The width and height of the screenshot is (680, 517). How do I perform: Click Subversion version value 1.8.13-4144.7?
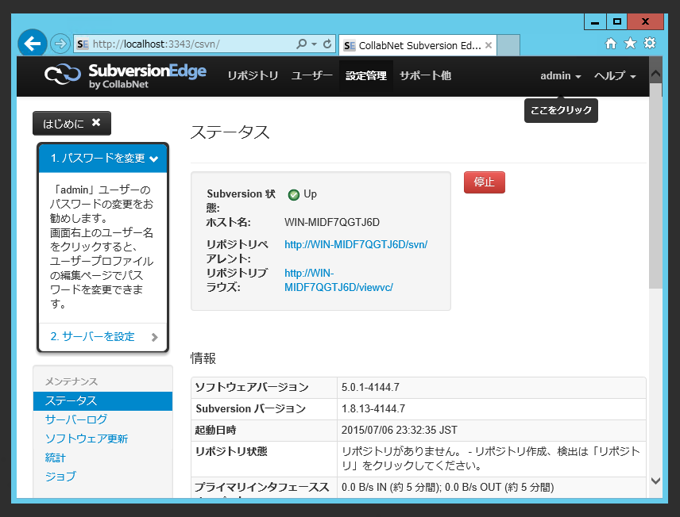tap(373, 409)
